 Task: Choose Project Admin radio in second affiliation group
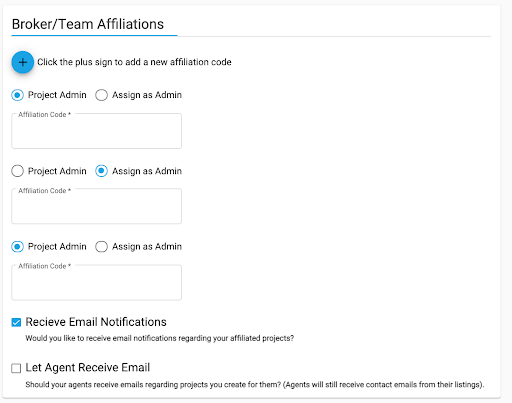tap(17, 171)
